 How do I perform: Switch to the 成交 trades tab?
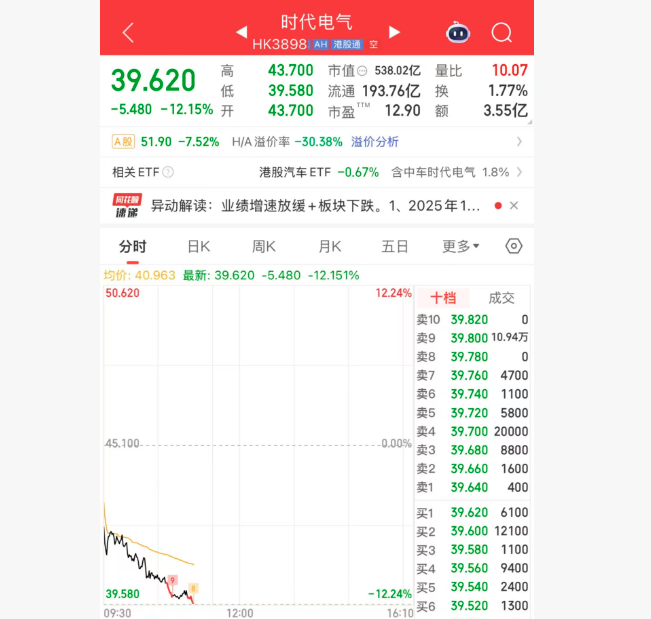(501, 298)
